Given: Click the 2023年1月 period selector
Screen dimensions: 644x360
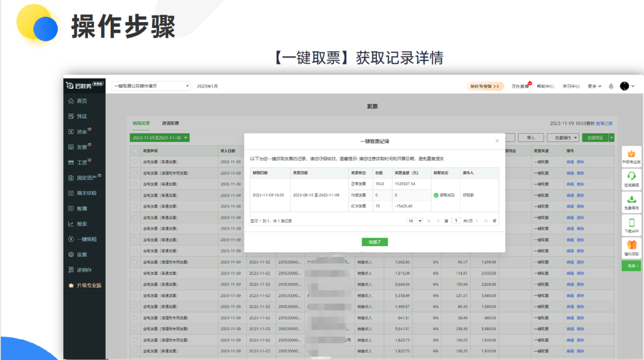Looking at the screenshot, I should coord(208,86).
